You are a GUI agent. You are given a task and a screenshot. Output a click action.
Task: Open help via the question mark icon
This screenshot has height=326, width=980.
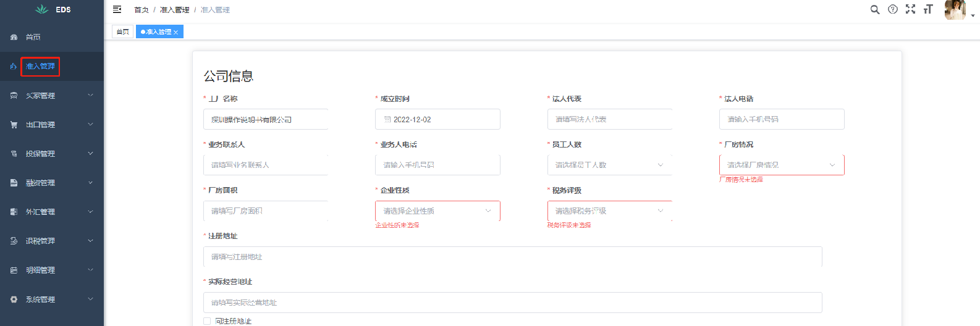[x=893, y=9]
